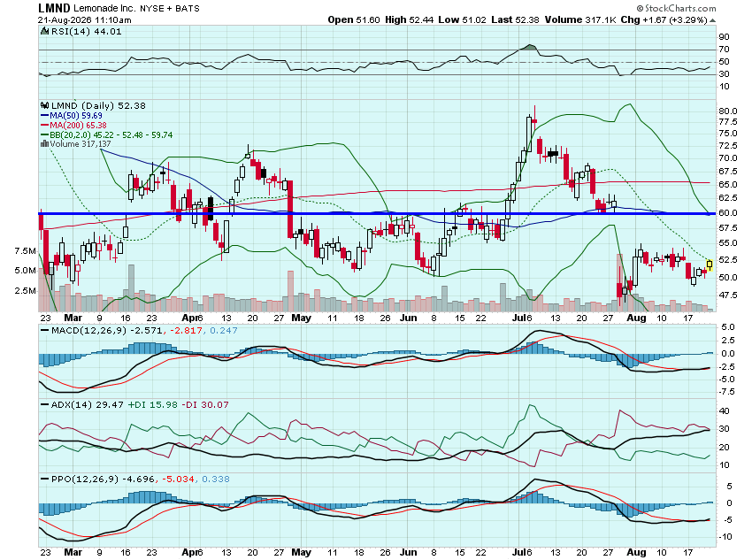The width and height of the screenshot is (752, 560).
Task: Click the blue line marker for MA(50)
Action: click(x=44, y=116)
